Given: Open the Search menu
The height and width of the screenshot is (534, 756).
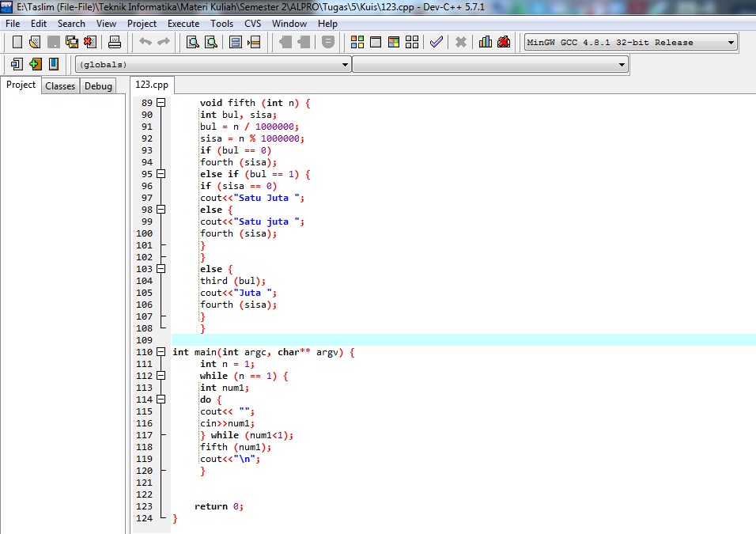Looking at the screenshot, I should pyautogui.click(x=71, y=24).
